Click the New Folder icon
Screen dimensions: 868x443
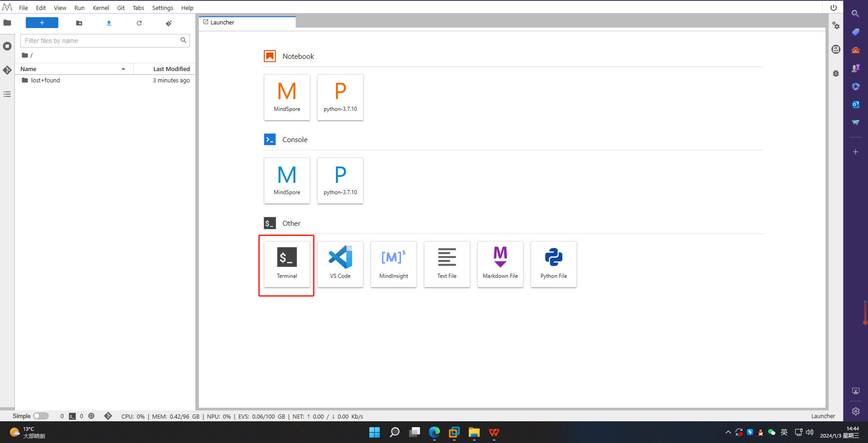pos(79,23)
